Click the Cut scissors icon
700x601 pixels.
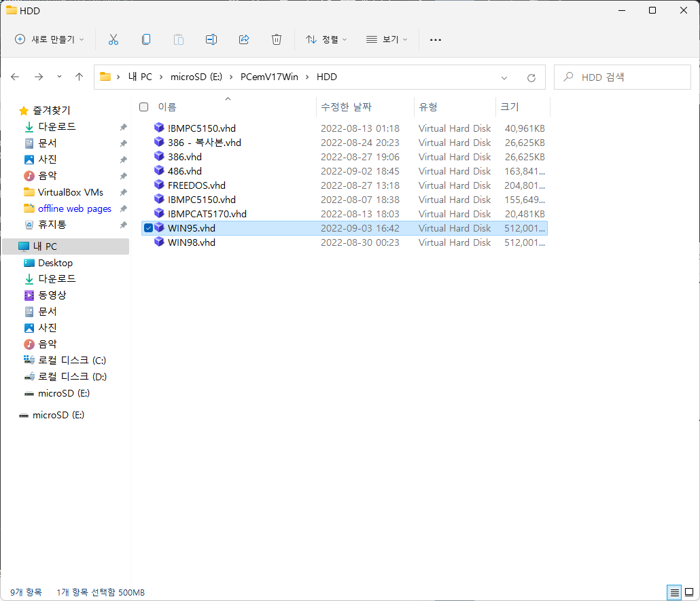pyautogui.click(x=113, y=39)
